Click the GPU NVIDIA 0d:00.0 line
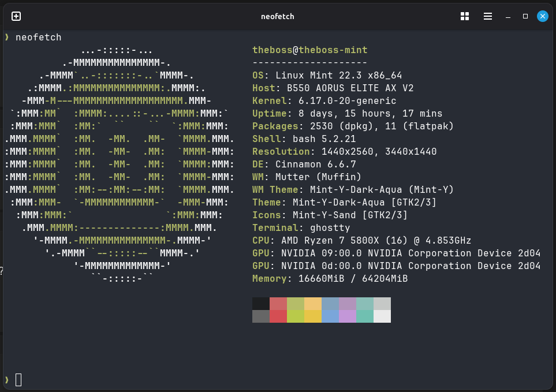This screenshot has width=556, height=392. 397,266
